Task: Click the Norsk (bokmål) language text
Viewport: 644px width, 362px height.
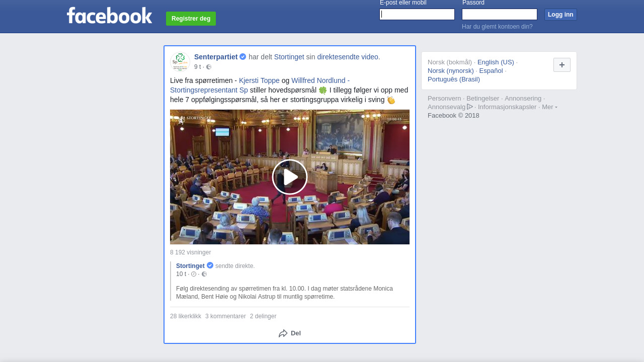Action: 450,62
